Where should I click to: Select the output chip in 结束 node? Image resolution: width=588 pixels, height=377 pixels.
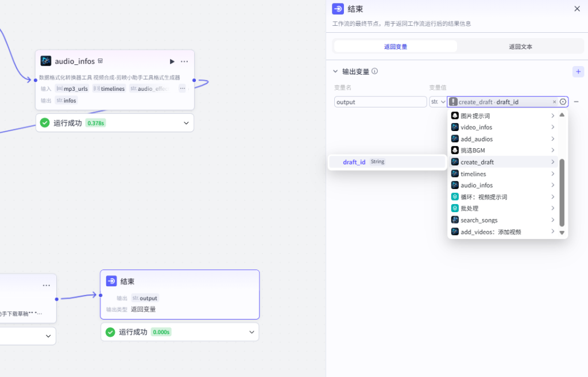[x=145, y=298]
